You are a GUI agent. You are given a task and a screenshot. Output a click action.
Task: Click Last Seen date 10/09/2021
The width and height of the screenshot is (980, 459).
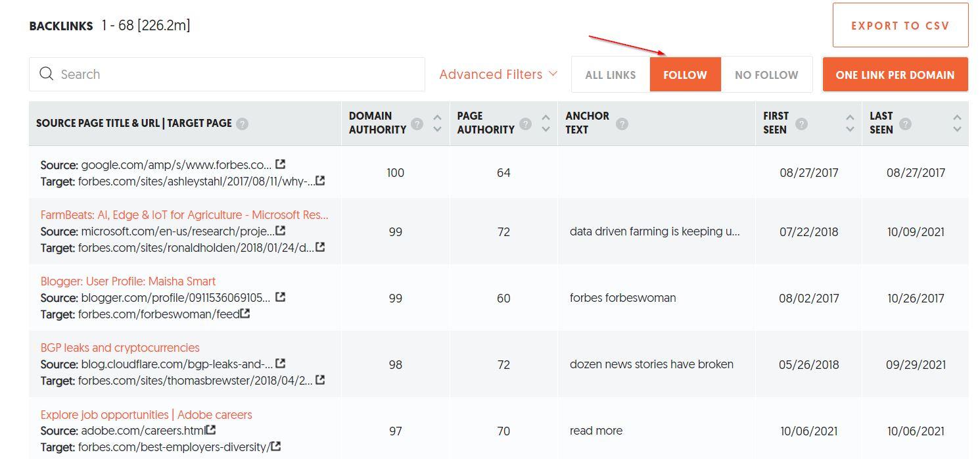(x=916, y=231)
